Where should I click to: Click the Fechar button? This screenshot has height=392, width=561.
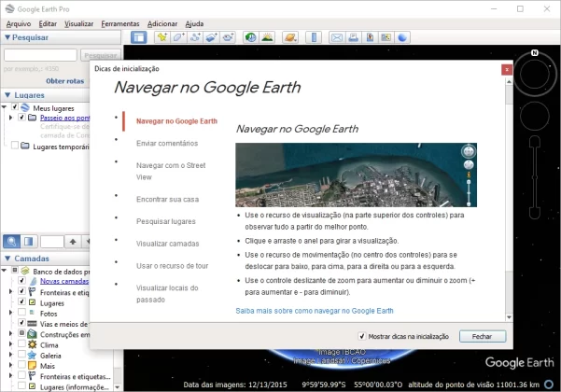coord(483,336)
